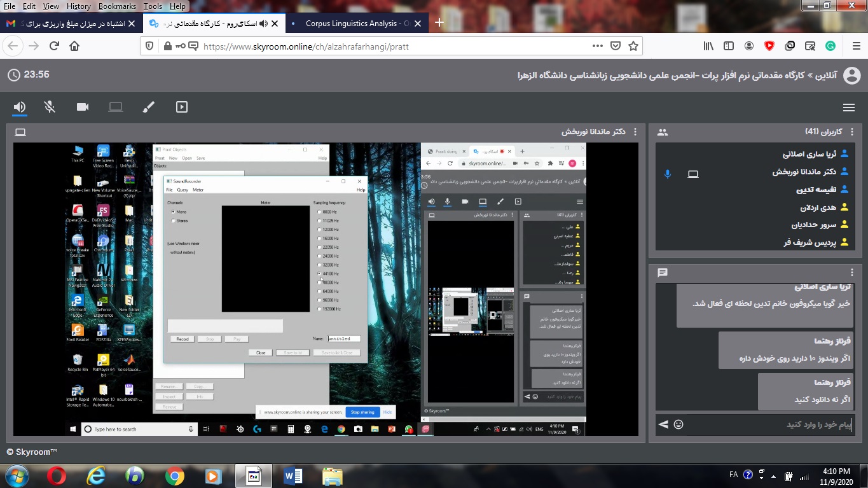Select user هدی اردلان in users list
This screenshot has height=488, width=868.
tap(820, 207)
